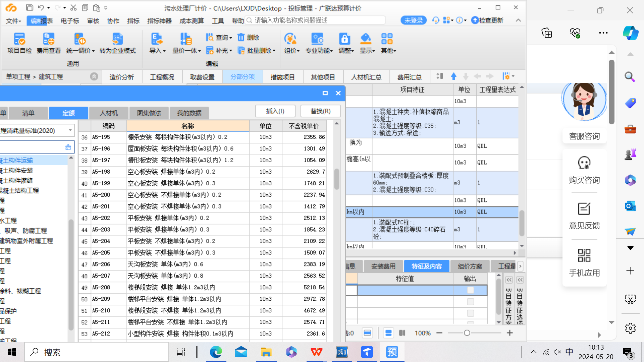Open CAD application from taskbar
Screen dimensions: 644x362
pos(341,352)
